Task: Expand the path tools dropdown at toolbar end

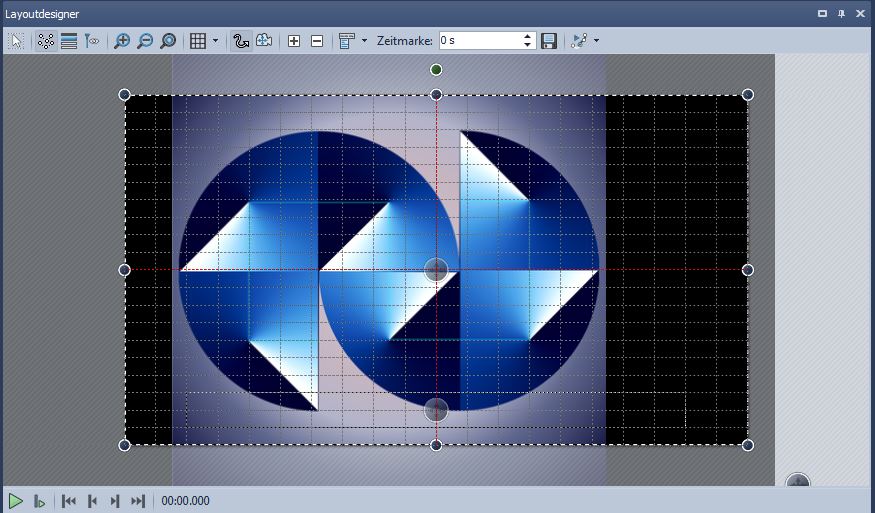Action: tap(597, 41)
